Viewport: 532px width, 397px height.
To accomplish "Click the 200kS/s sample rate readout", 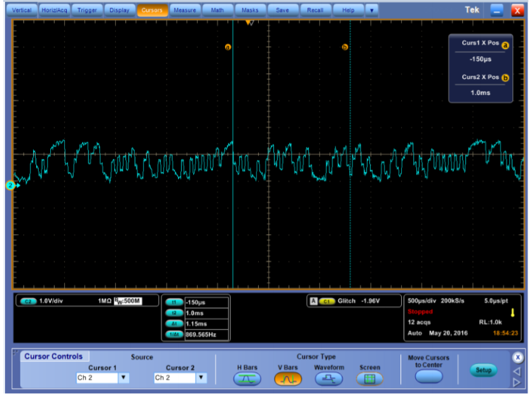I will 453,301.
